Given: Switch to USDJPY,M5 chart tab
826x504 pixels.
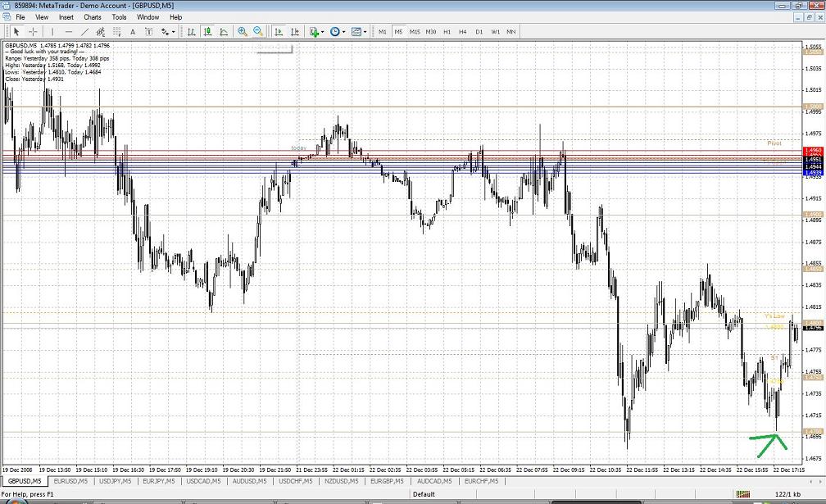Looking at the screenshot, I should (x=116, y=481).
